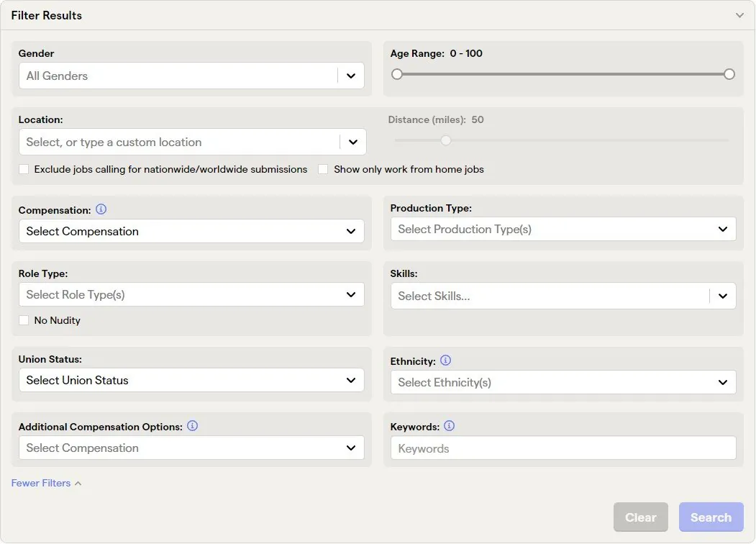The height and width of the screenshot is (544, 756).
Task: Click the Skills dropdown arrow icon
Action: tap(723, 296)
